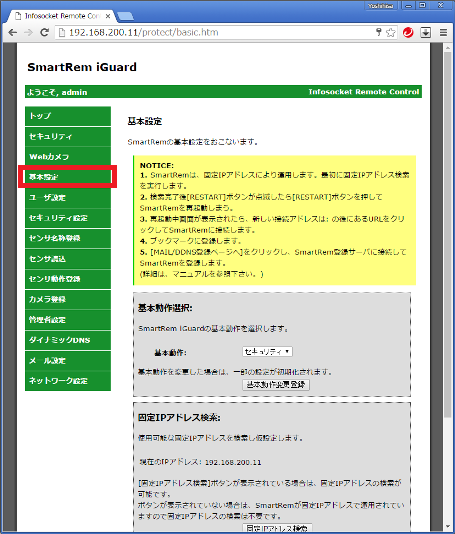Click the 基本動作変更登録 button

[276, 385]
